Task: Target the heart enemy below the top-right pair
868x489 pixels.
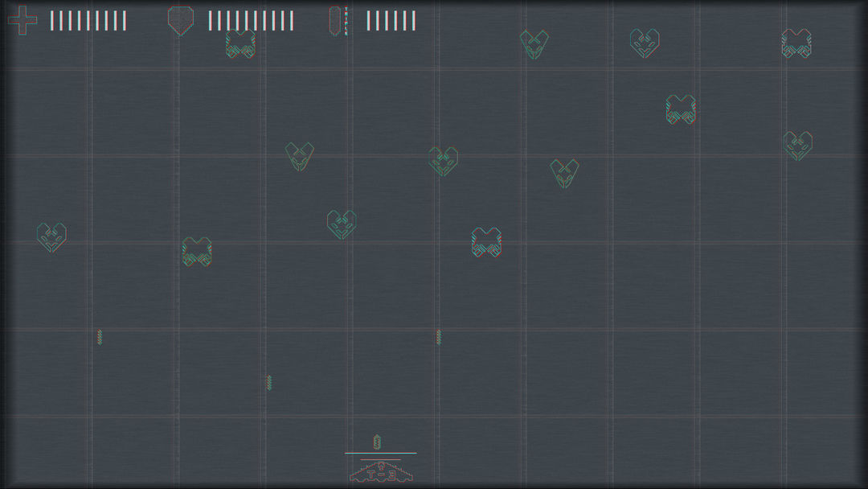Action: pyautogui.click(x=678, y=109)
